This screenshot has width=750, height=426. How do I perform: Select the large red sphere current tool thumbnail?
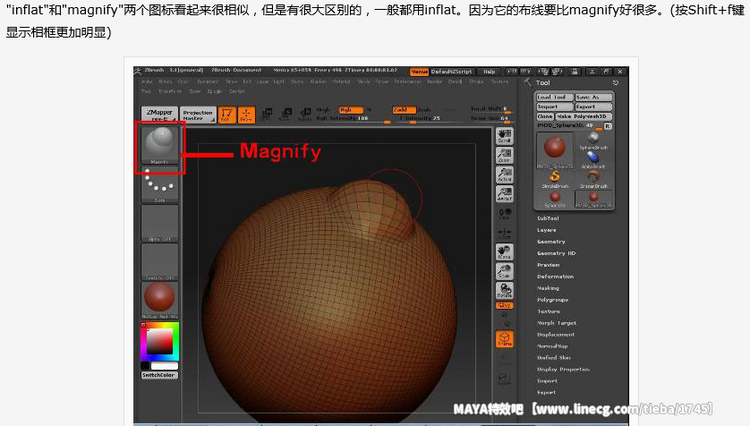[x=554, y=150]
